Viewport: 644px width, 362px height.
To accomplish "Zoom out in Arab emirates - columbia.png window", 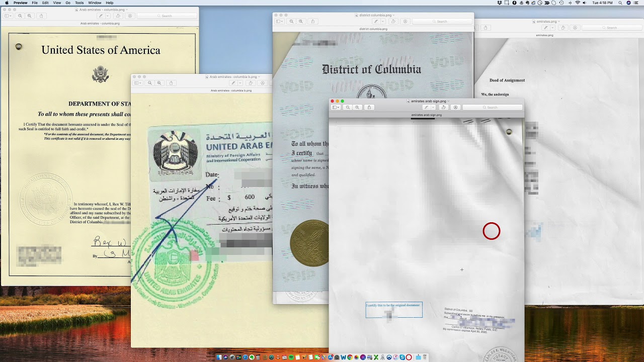I will coord(20,16).
